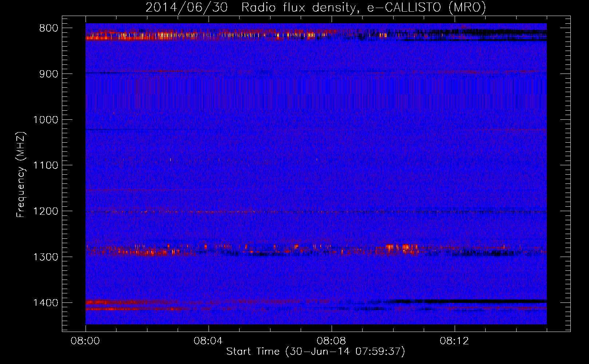Screen dimensions: 589x364
Task: Click the '1000' frequency tick label
Action: [46, 120]
